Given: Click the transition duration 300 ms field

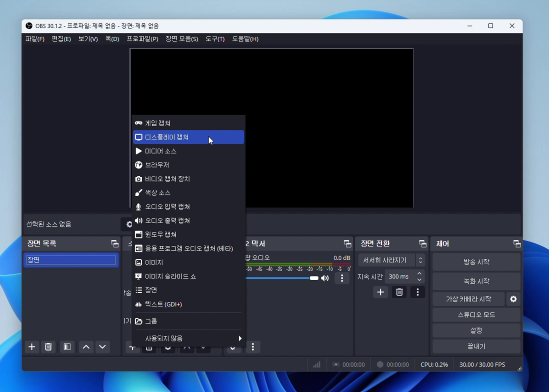Looking at the screenshot, I should tap(400, 276).
